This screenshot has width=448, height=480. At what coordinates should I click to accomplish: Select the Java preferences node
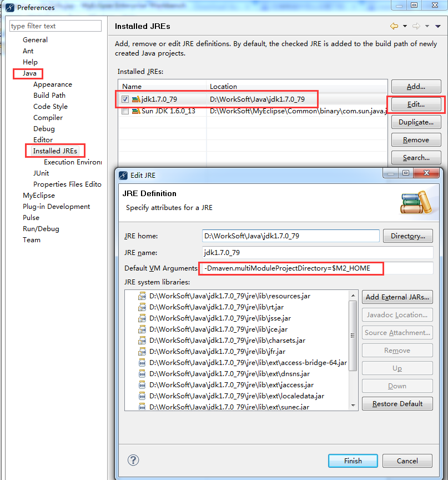(29, 73)
